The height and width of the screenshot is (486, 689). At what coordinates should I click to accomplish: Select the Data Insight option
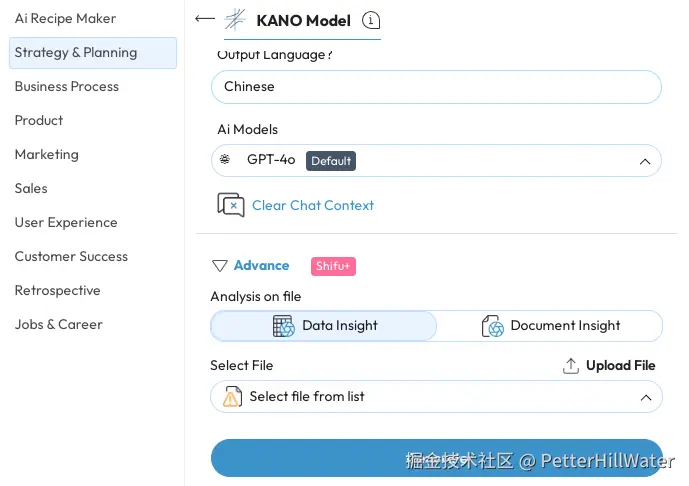[x=324, y=326]
